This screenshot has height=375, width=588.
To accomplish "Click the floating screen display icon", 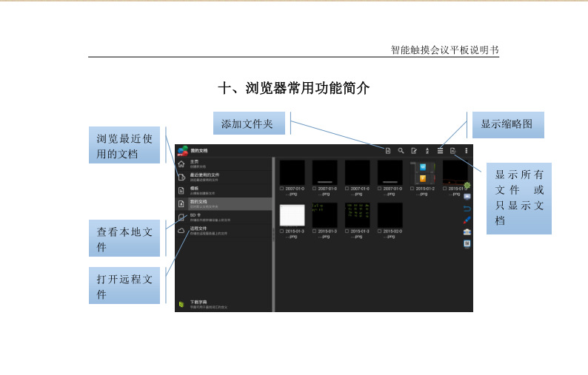I will [x=467, y=196].
